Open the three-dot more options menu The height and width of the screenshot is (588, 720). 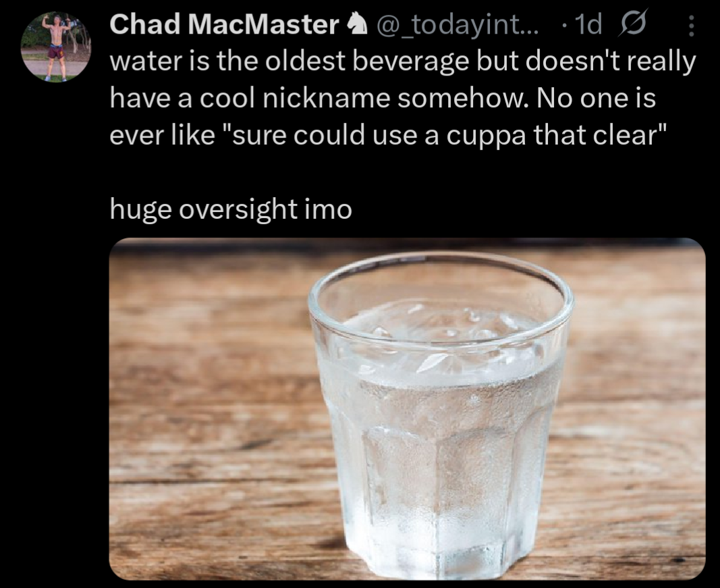[x=690, y=26]
